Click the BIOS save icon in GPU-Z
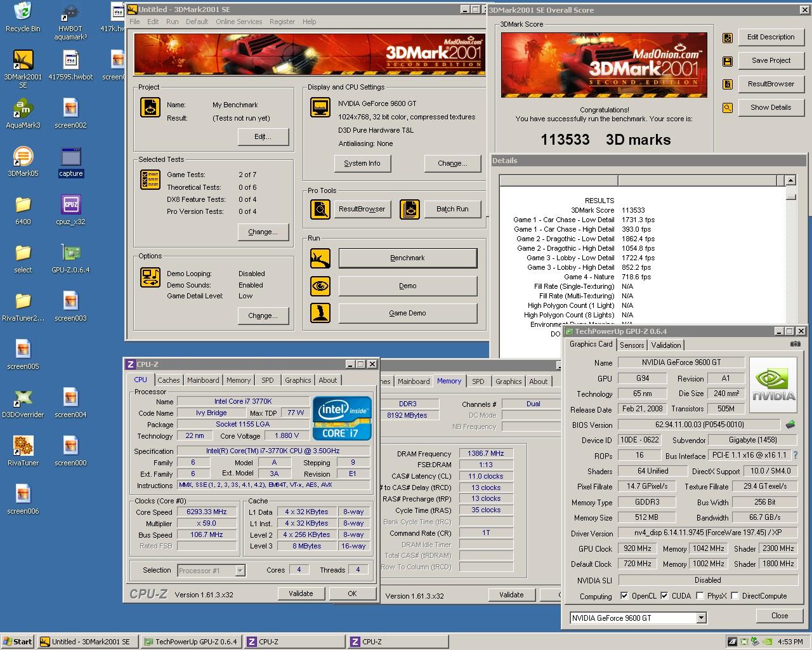The height and width of the screenshot is (650, 812). (790, 425)
